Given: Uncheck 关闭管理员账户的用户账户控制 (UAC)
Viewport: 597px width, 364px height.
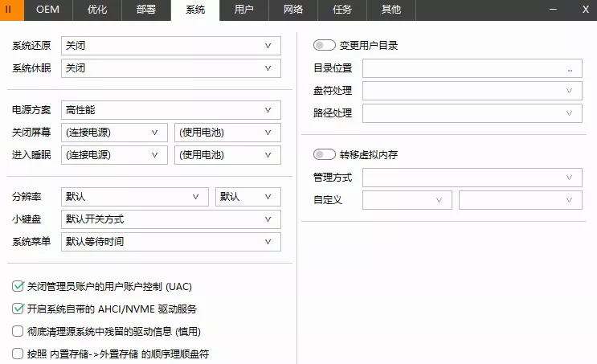Looking at the screenshot, I should click(18, 286).
